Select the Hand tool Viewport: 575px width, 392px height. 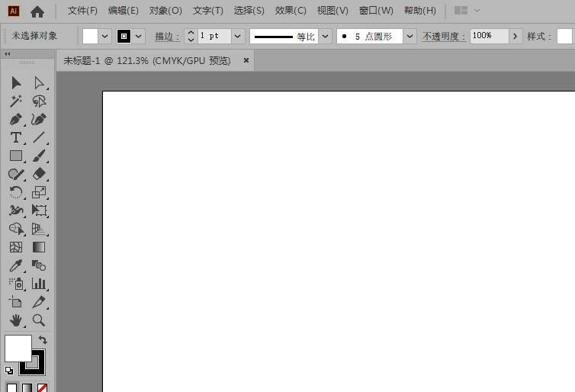16,320
